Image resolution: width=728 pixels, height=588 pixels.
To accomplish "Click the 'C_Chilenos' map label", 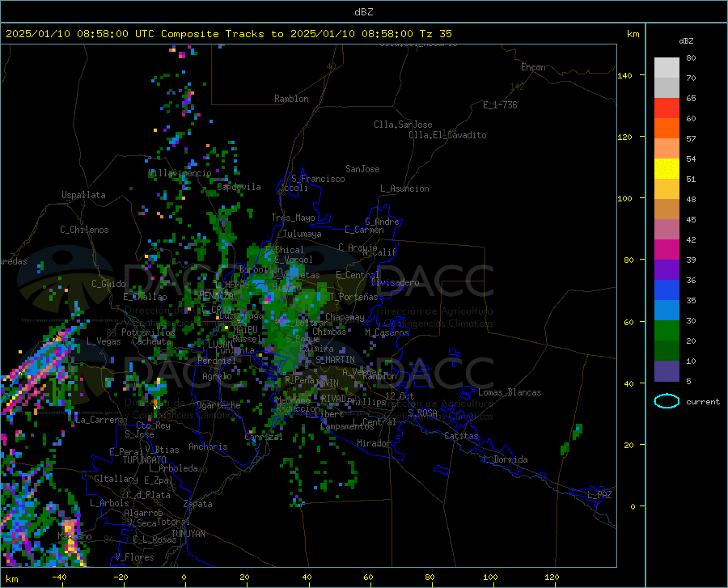I will [84, 230].
